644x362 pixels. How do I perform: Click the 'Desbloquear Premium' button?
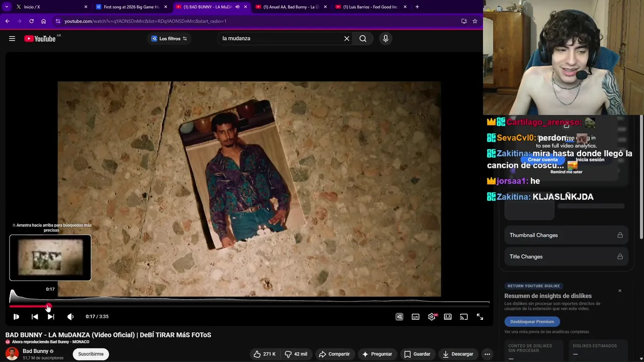click(532, 322)
